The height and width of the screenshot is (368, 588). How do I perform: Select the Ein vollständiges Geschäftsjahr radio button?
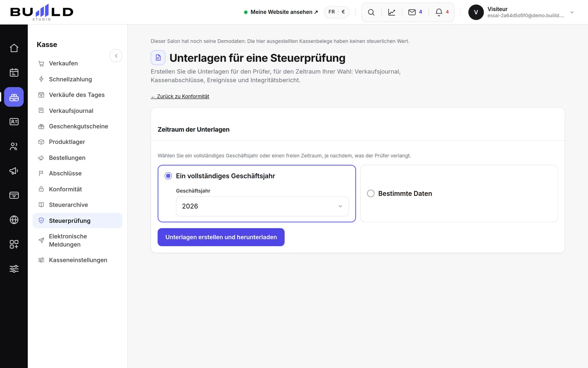click(x=168, y=176)
